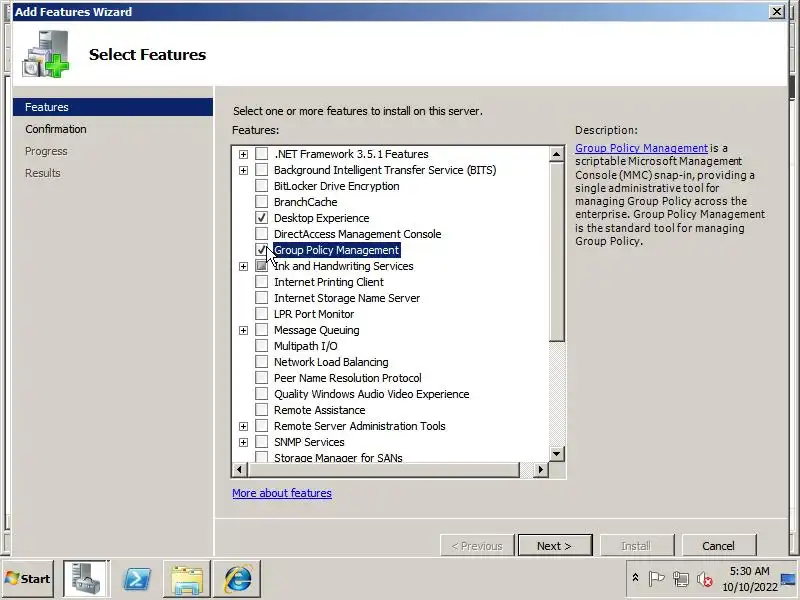Viewport: 800px width, 600px height.
Task: Click the network status tray icon
Action: pos(681,579)
